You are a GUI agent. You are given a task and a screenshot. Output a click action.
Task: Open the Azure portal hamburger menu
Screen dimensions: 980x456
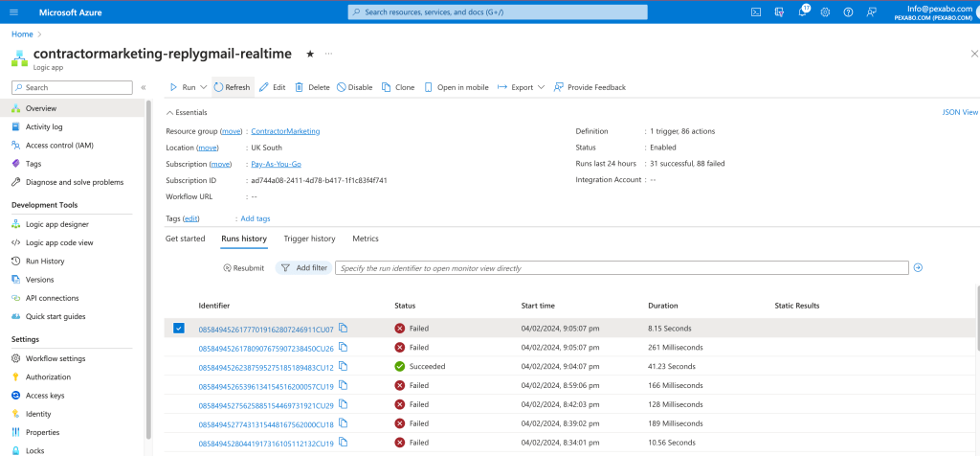tap(14, 12)
